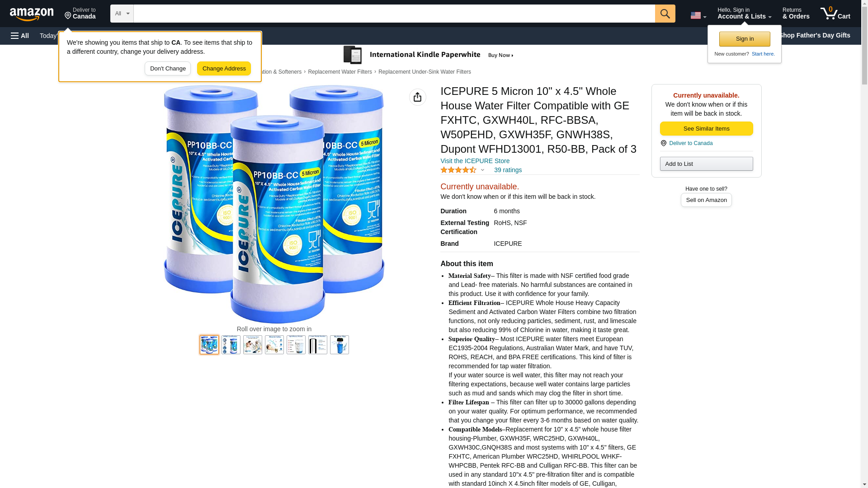Image resolution: width=868 pixels, height=488 pixels.
Task: Select the first product thumbnail
Action: click(x=209, y=345)
